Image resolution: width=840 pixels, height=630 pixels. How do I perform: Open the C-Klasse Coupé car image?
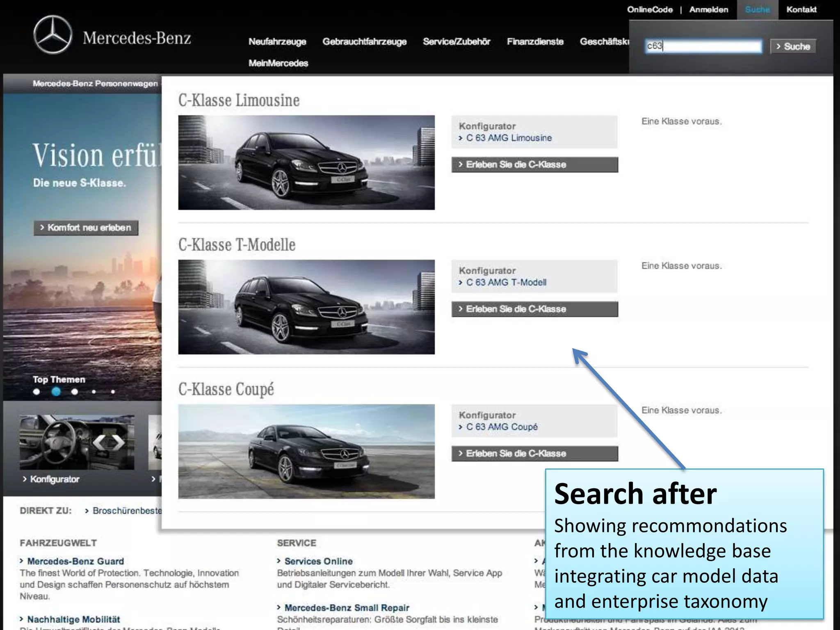(x=306, y=451)
